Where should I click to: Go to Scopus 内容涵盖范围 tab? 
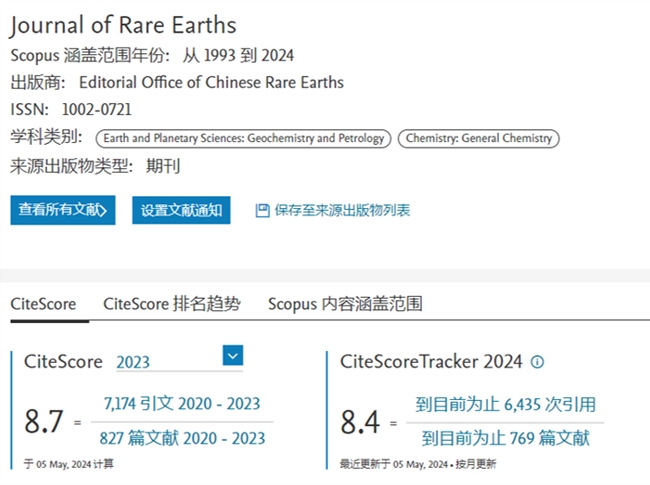point(344,304)
